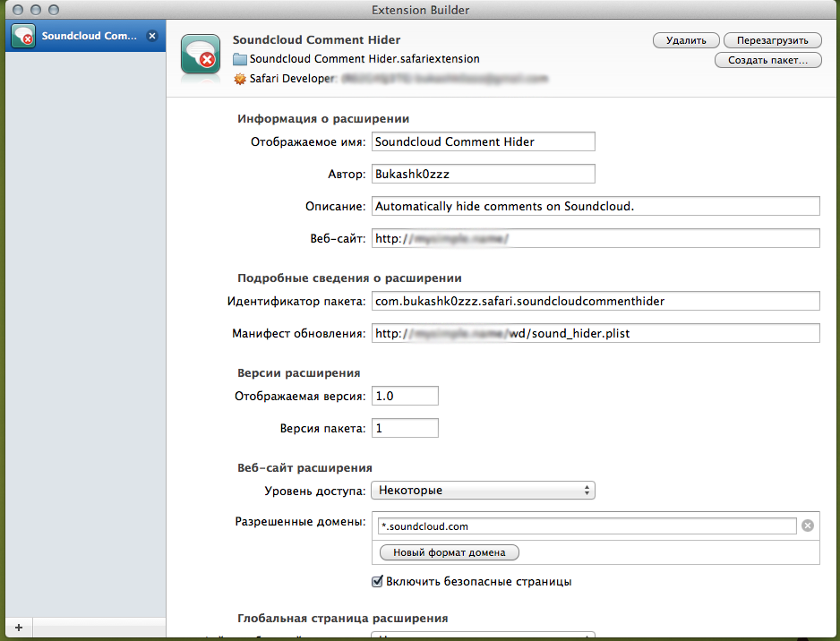Click the Удалить button
Screen dimensions: 840x641
pyautogui.click(x=685, y=40)
